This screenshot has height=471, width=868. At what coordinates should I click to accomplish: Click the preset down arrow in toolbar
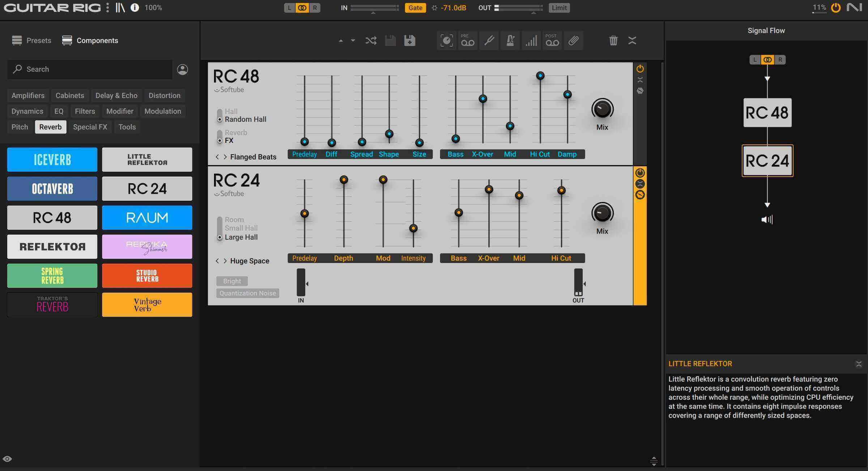pyautogui.click(x=353, y=41)
